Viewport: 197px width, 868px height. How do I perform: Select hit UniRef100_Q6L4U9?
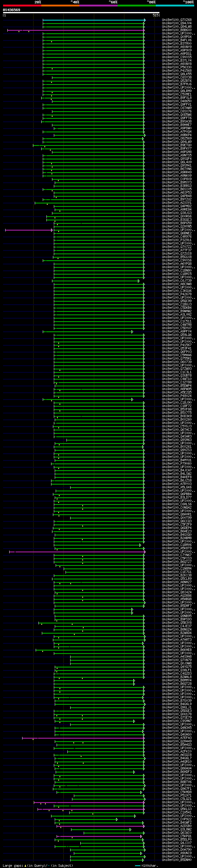tap(177, 162)
